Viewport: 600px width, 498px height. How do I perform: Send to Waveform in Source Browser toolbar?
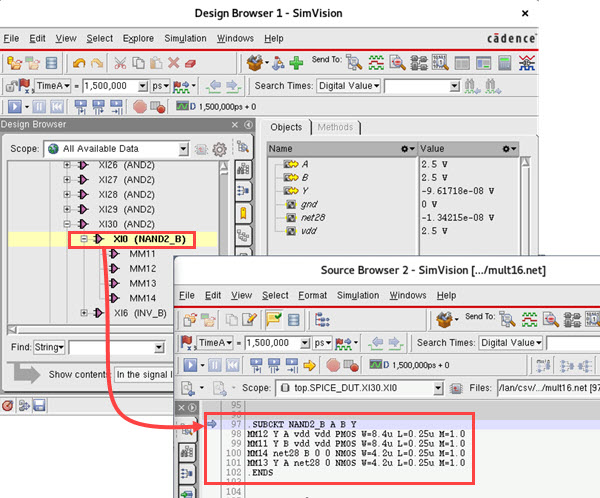click(x=529, y=320)
